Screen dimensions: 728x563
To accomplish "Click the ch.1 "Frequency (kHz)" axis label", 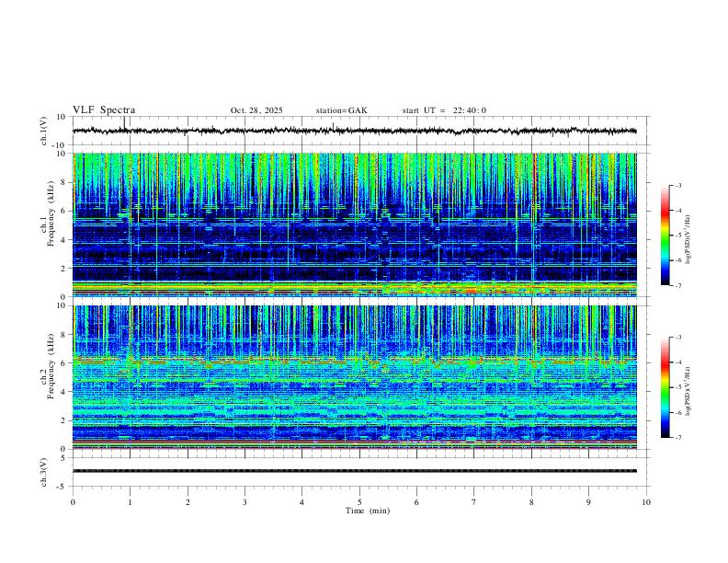I will (x=51, y=213).
